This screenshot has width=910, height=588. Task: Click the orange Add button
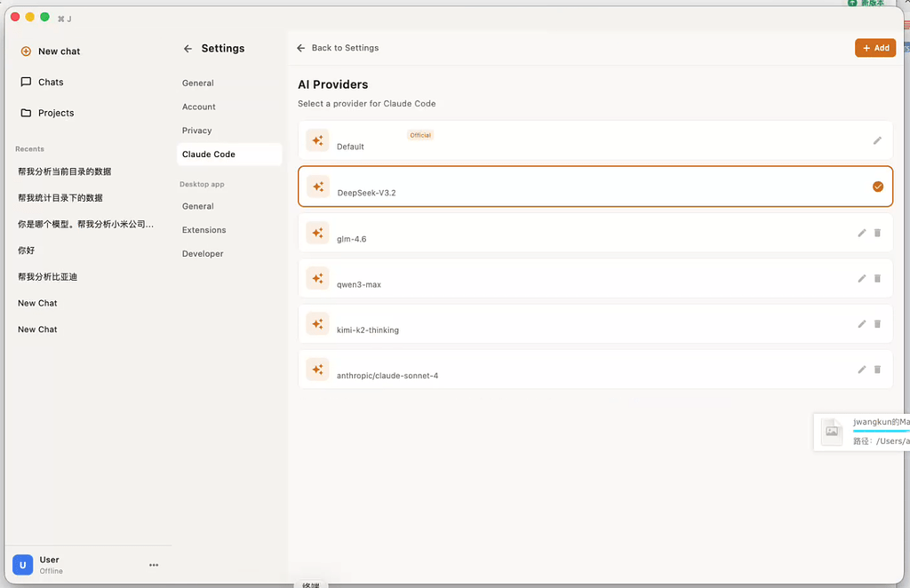coord(875,48)
